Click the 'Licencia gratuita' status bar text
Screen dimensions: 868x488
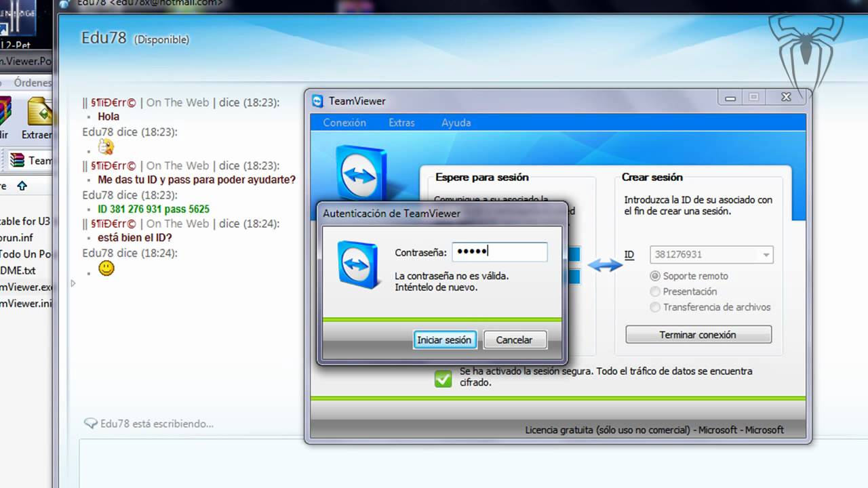pos(654,430)
